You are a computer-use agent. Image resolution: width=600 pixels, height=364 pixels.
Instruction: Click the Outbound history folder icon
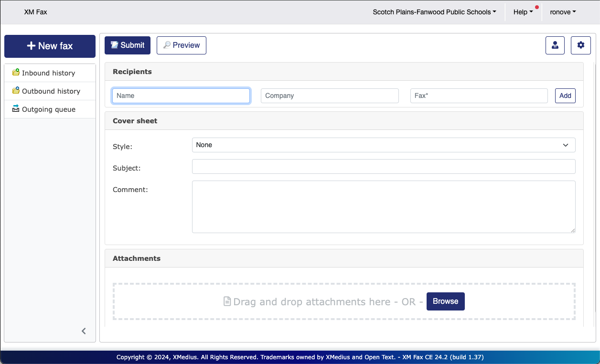[x=16, y=91]
